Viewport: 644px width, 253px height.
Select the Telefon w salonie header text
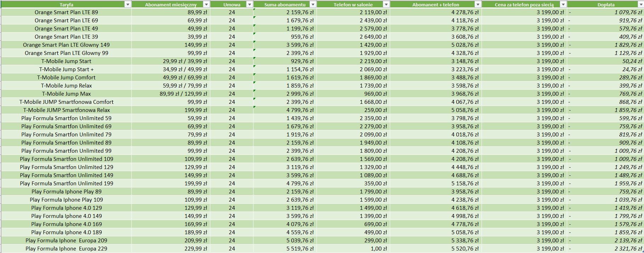click(353, 5)
